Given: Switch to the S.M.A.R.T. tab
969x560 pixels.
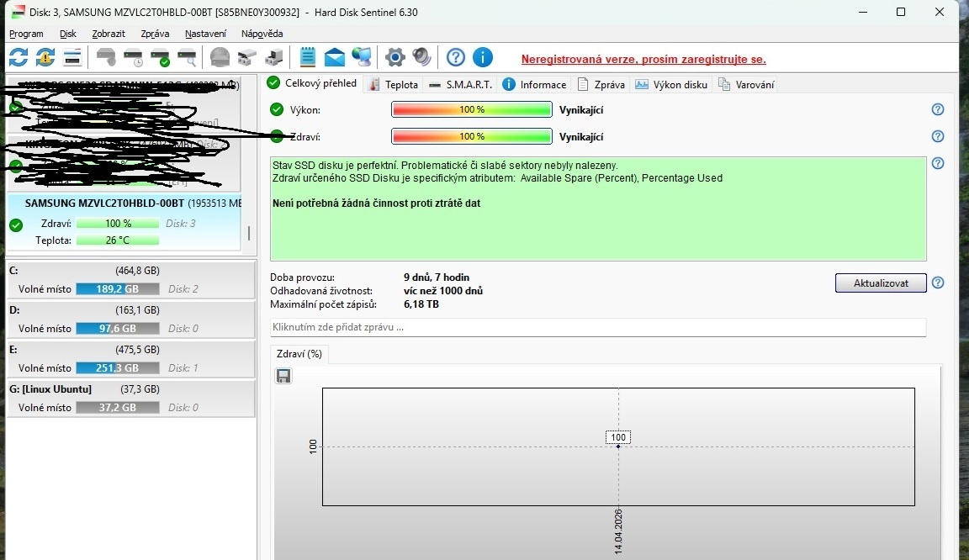Looking at the screenshot, I should [460, 85].
